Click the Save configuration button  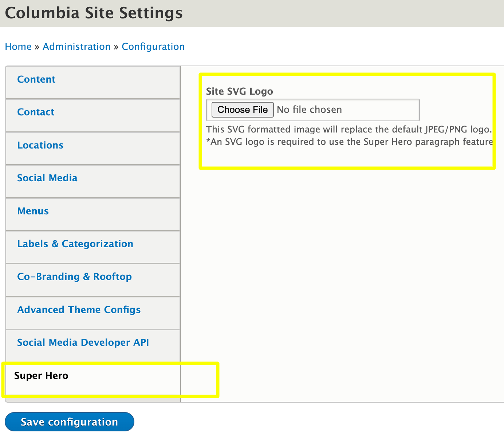pos(69,422)
